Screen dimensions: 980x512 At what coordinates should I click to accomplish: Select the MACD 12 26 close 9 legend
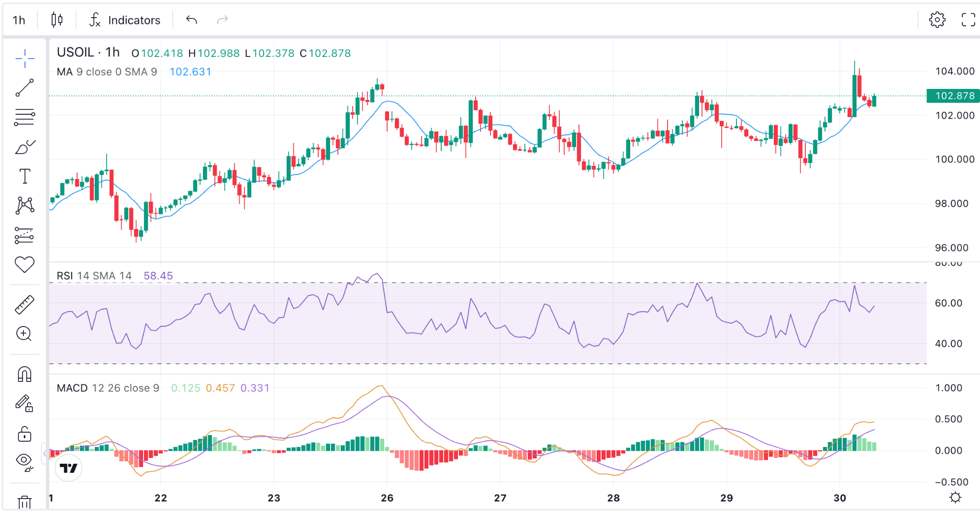click(x=108, y=388)
